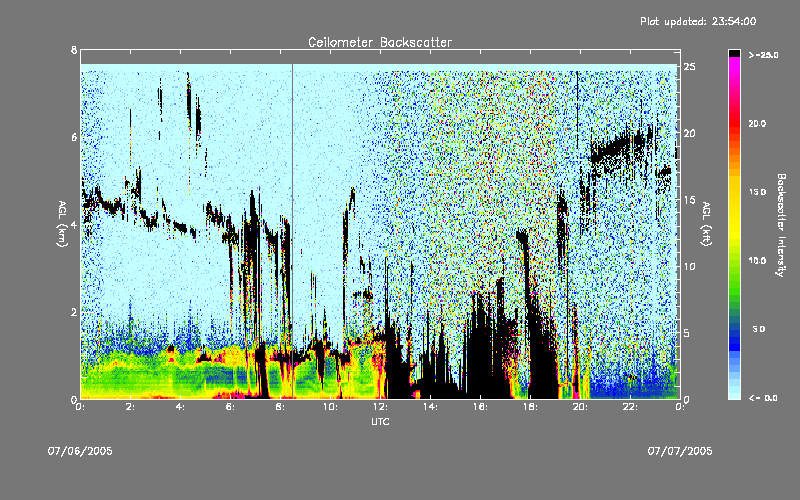Select the "Backscatter Intensity" color bar label
This screenshot has width=800, height=500.
780,225
